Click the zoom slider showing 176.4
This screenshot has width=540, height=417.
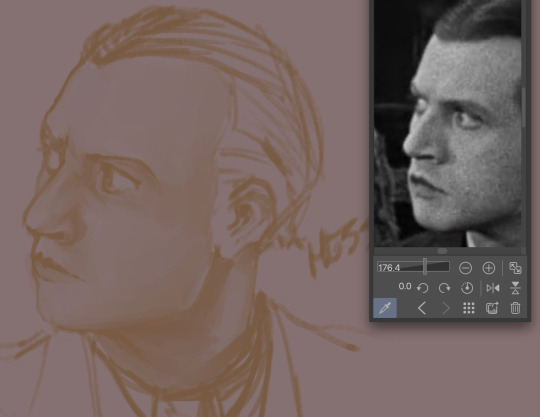413,267
